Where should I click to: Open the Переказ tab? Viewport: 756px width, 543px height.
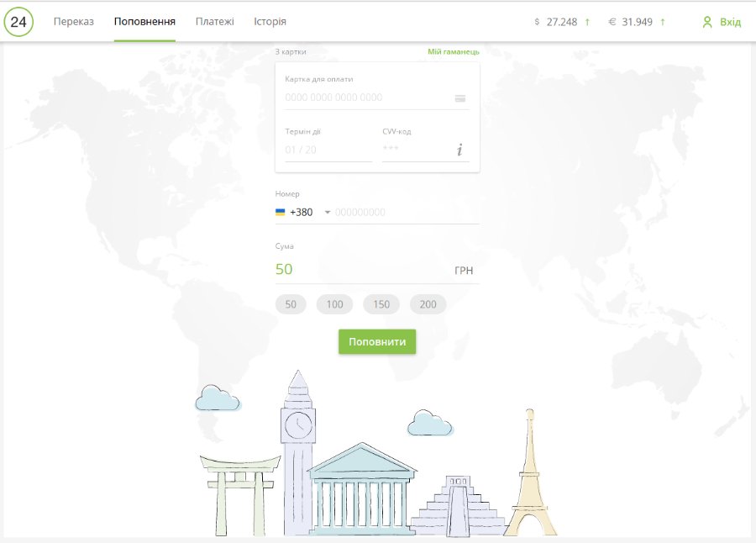74,22
